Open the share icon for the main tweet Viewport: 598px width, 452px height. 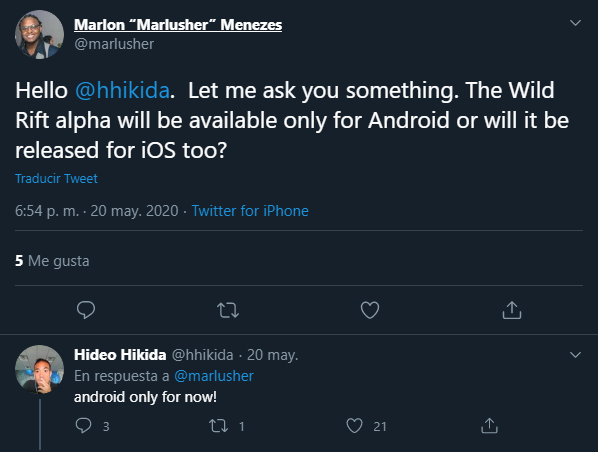pyautogui.click(x=512, y=310)
